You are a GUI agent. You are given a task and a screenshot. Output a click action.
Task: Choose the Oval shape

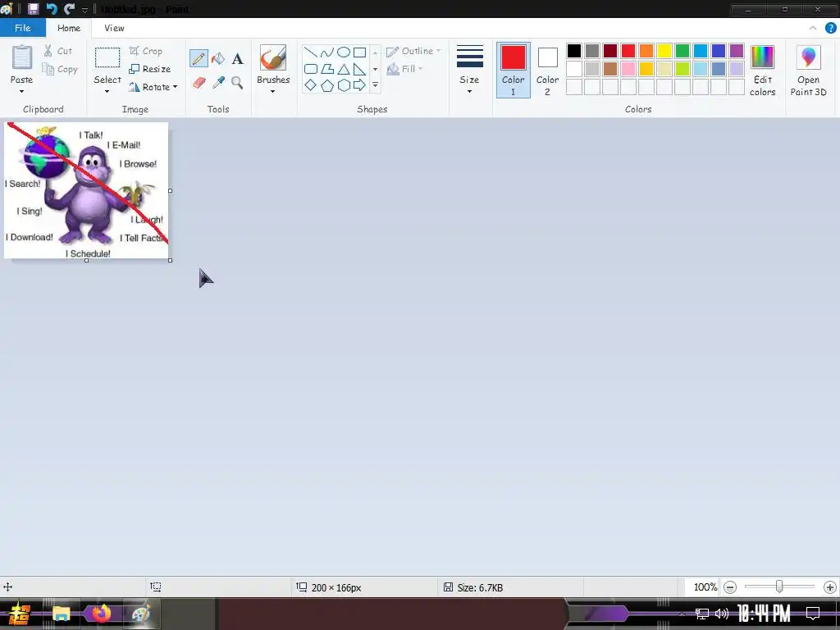coord(344,52)
